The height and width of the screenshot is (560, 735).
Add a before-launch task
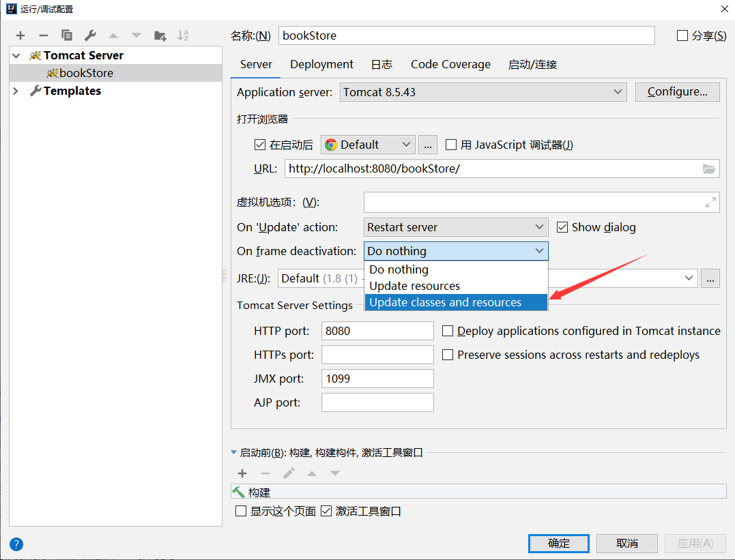tap(242, 473)
